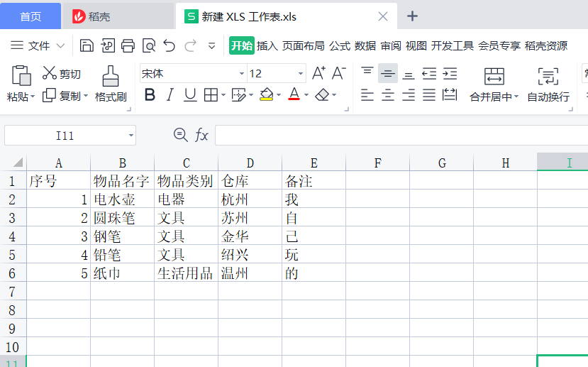Click the fill color bucket icon
Screen dimensions: 588x367
click(267, 94)
